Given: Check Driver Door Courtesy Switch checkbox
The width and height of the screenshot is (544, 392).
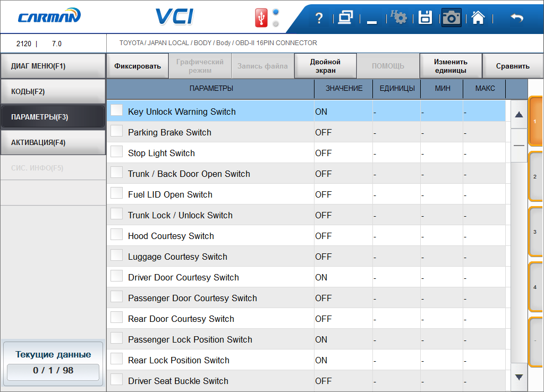Looking at the screenshot, I should coord(116,276).
